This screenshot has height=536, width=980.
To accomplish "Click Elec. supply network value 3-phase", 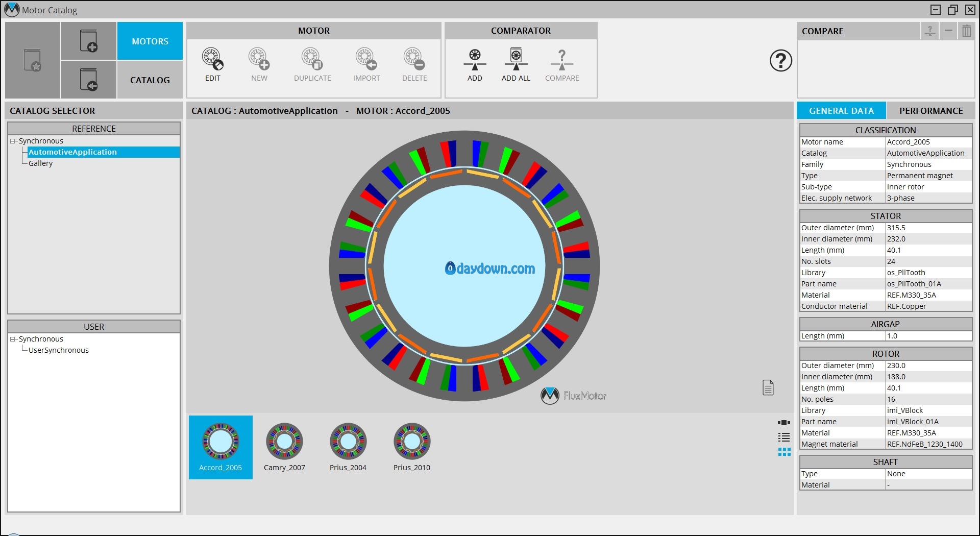I will (928, 198).
